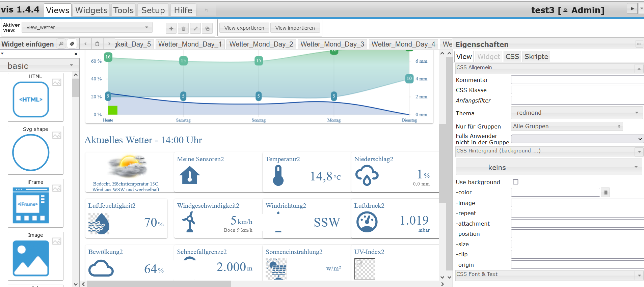Click the wind turbine icon in Windgeschwindigkeit2
Viewport: 644px width, 287px height.
point(189,222)
